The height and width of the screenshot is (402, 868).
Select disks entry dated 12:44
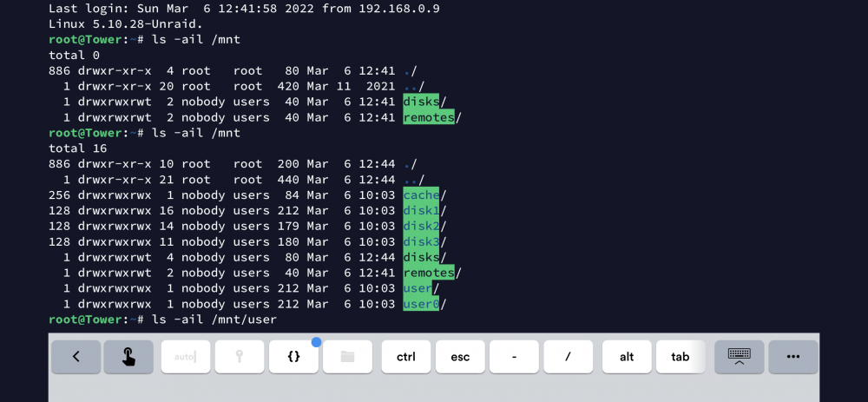[x=421, y=257]
